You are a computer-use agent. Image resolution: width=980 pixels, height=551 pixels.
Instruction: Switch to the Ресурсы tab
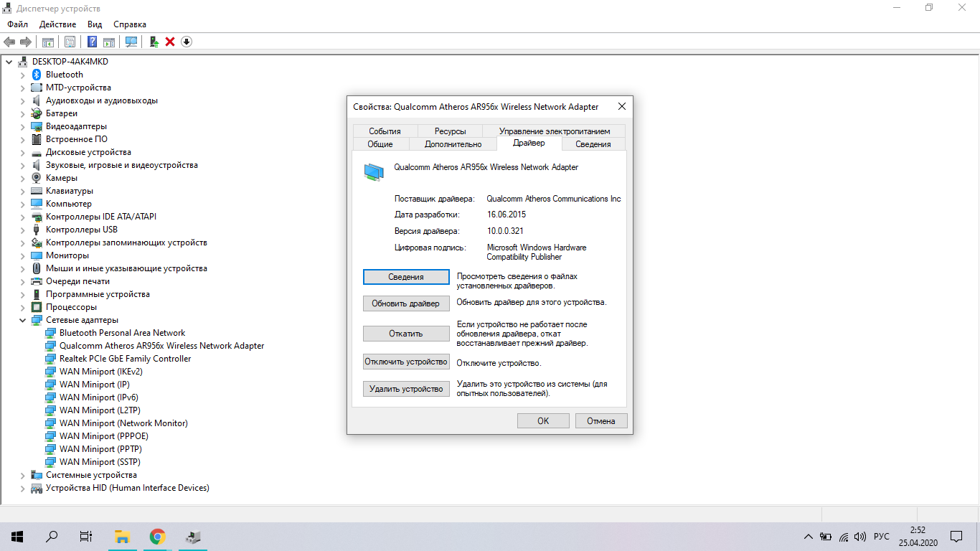pyautogui.click(x=450, y=131)
